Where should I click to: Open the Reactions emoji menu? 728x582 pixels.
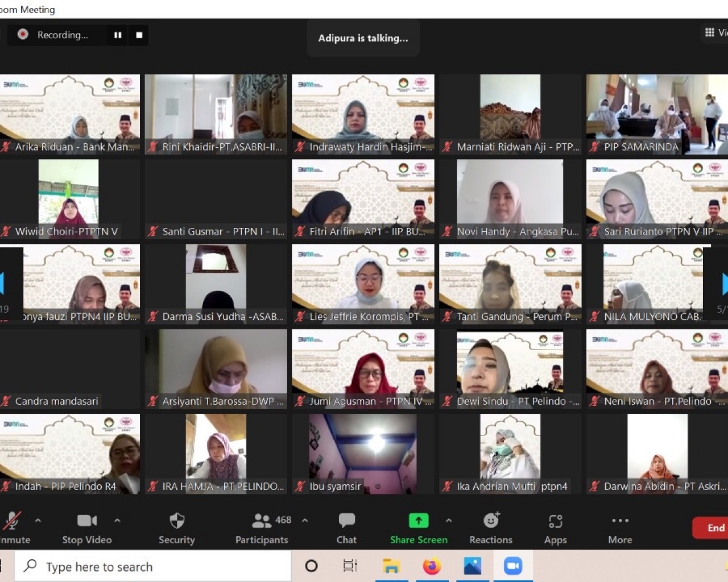point(491,521)
